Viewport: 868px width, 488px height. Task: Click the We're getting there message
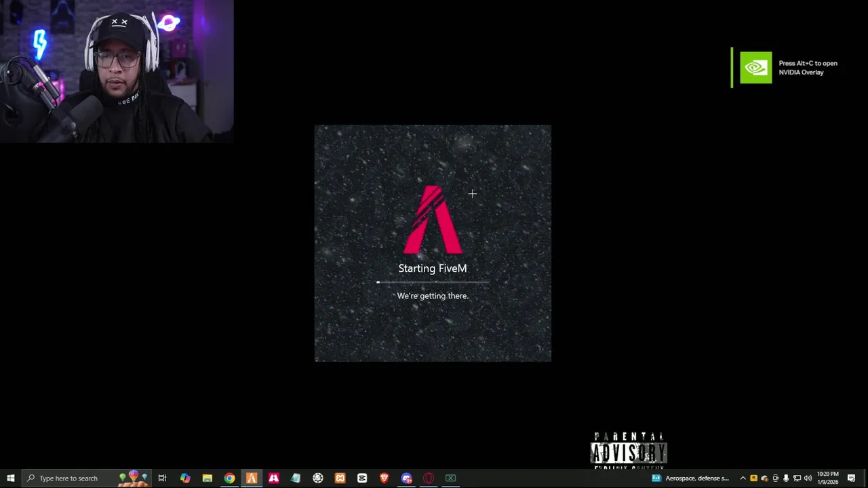[x=433, y=296]
